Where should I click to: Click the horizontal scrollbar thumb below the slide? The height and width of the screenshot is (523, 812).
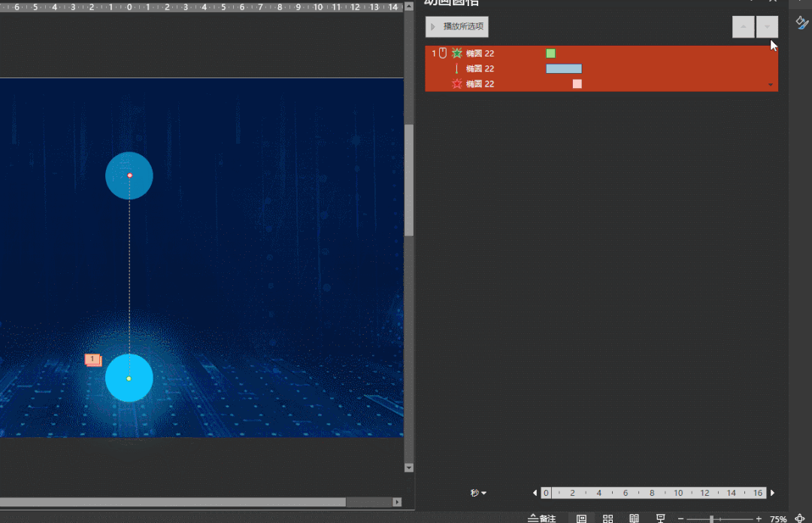(172, 502)
